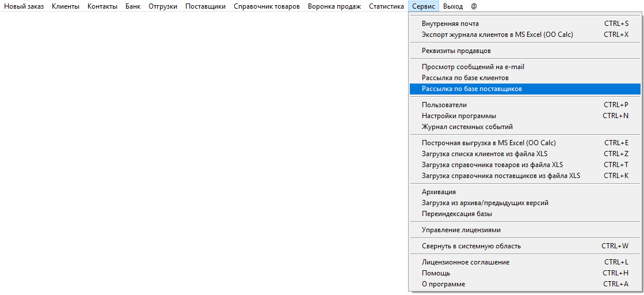Open the Банк menu
This screenshot has width=644, height=295.
point(133,6)
